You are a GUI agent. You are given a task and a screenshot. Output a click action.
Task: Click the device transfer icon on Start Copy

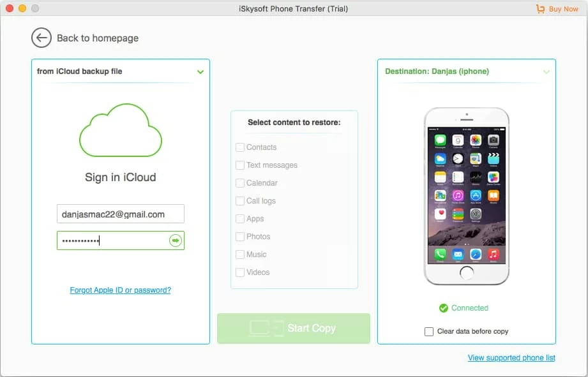coord(266,329)
